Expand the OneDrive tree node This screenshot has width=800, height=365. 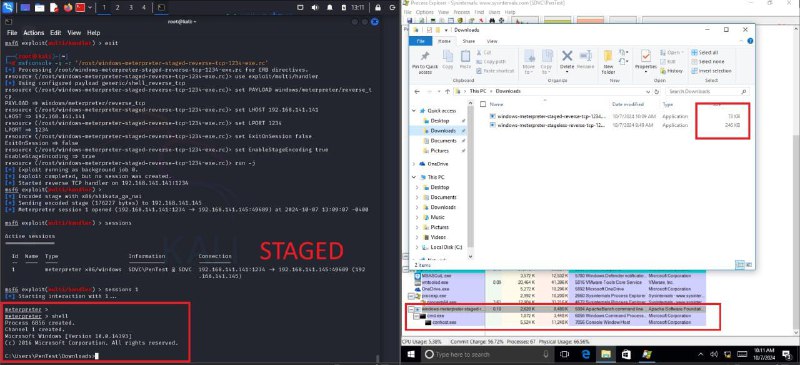(415, 164)
